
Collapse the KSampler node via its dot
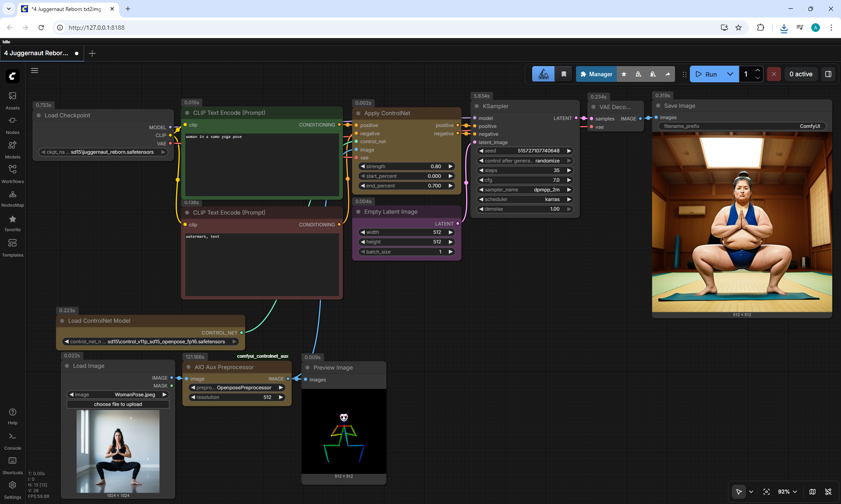(x=477, y=106)
